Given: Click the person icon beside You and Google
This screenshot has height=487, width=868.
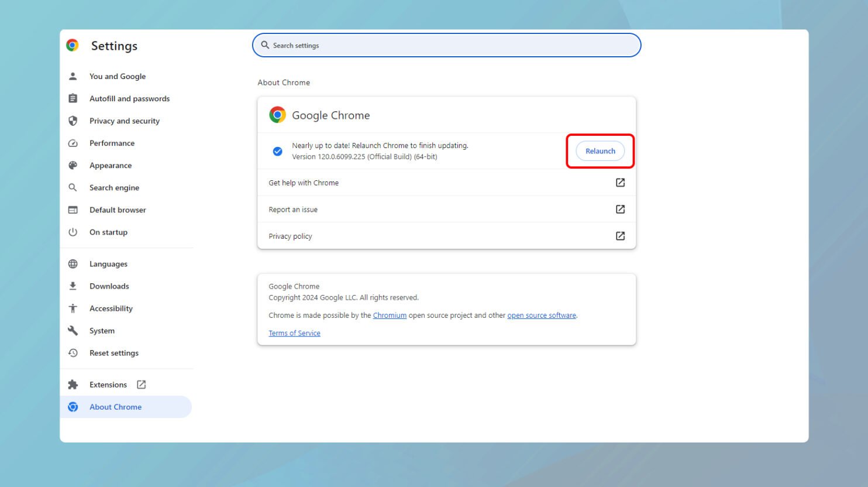Looking at the screenshot, I should (x=73, y=76).
